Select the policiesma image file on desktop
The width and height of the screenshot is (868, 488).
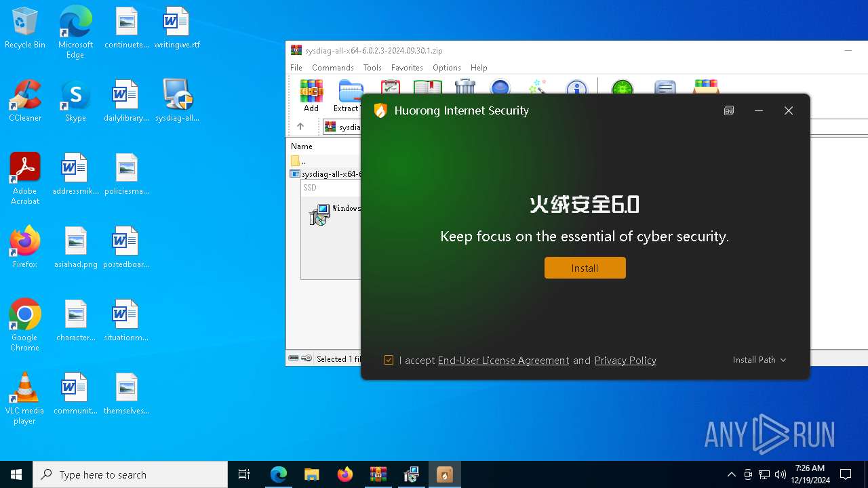click(126, 174)
